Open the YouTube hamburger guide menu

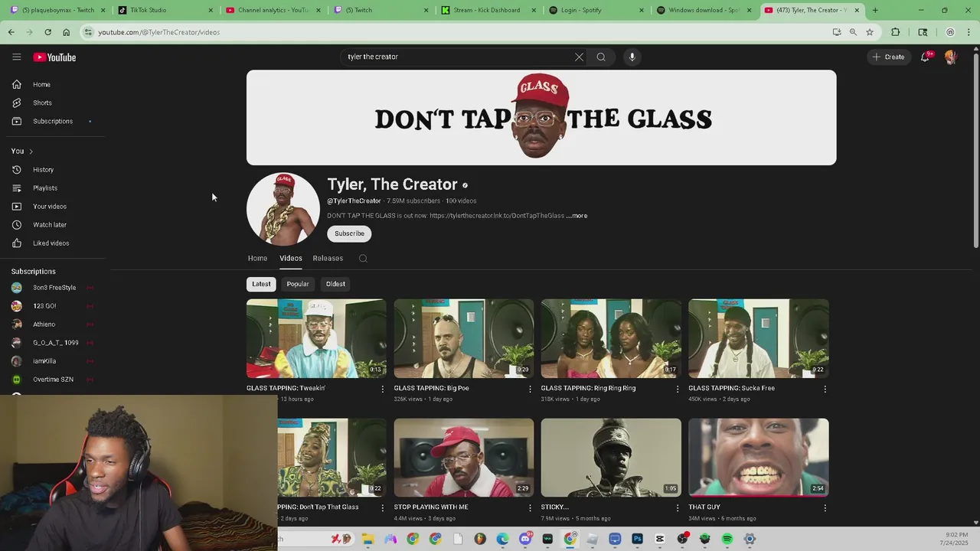16,57
